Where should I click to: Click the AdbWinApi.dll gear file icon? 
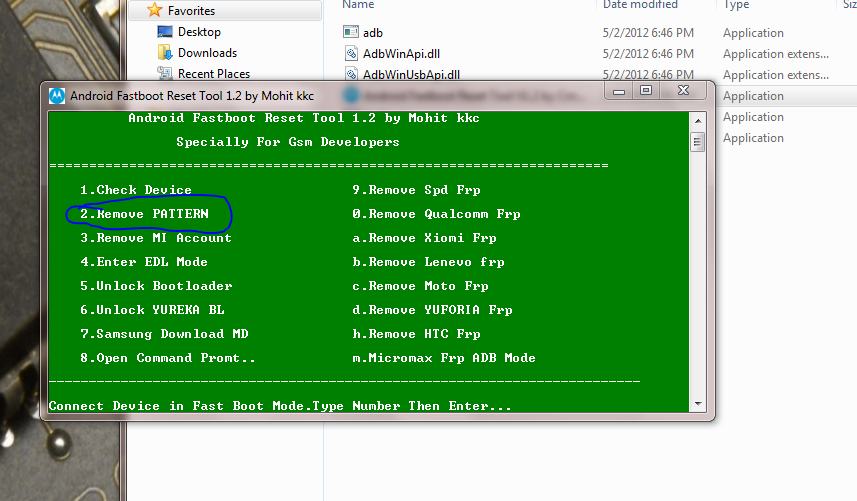(x=351, y=53)
